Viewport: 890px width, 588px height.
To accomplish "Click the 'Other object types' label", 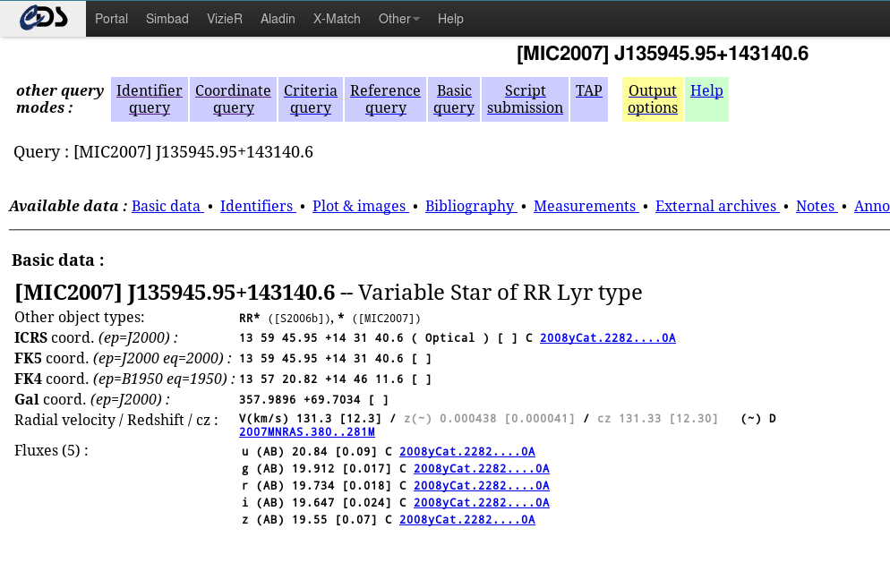I will [80, 318].
